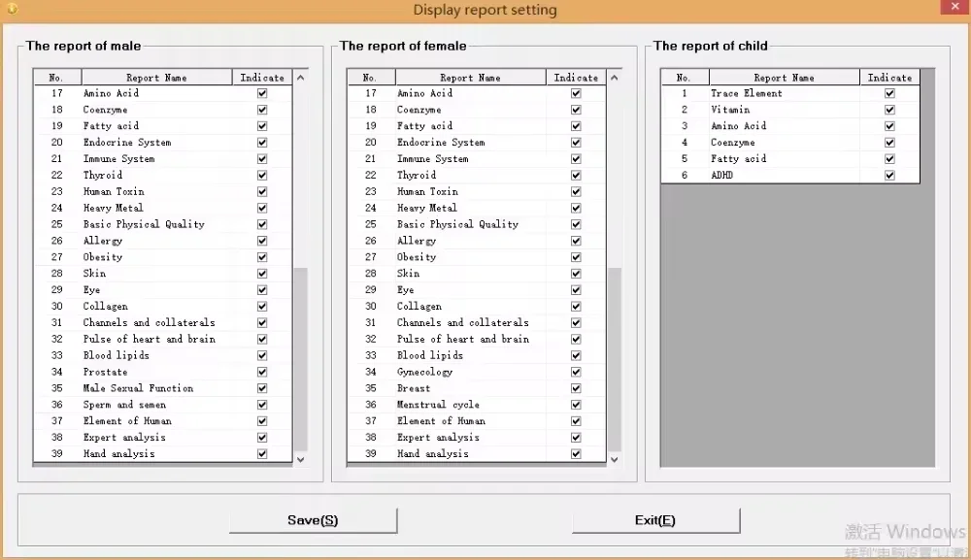Uncheck Sperm and semen report

[262, 405]
